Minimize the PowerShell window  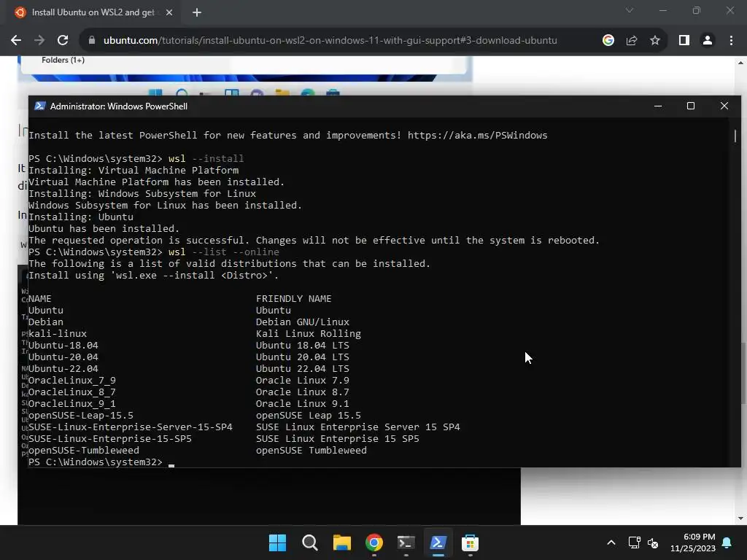tap(658, 106)
